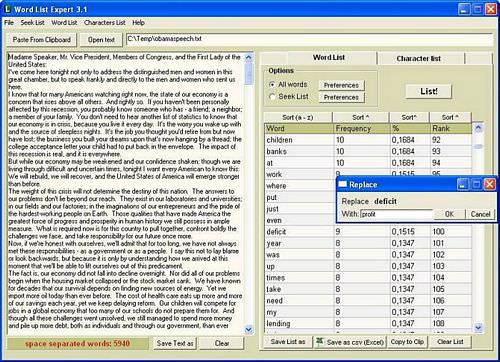Screen dimensions: 500x362
Task: Click word table scroll-up arrow
Action: (x=478, y=127)
